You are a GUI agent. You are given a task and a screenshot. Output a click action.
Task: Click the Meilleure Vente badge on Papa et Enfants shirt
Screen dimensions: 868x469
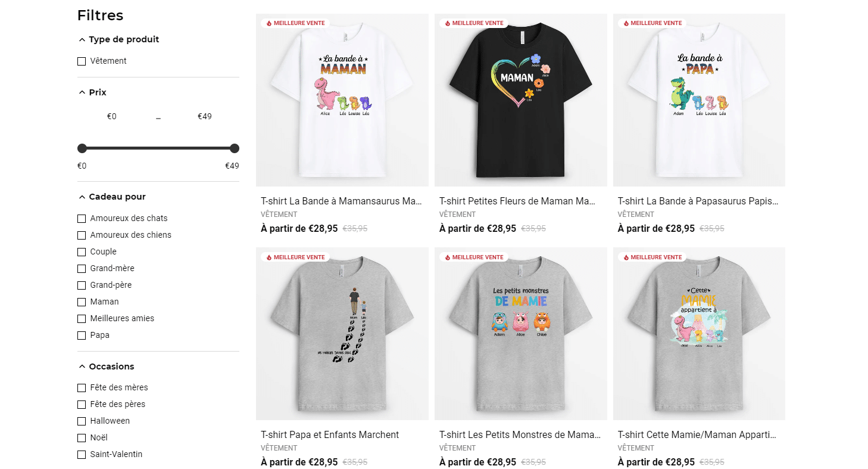(295, 257)
